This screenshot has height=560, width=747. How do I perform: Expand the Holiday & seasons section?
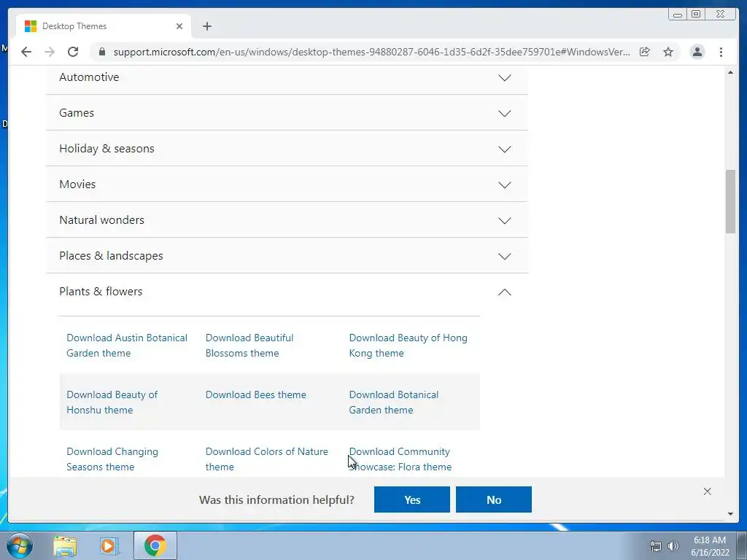(287, 149)
